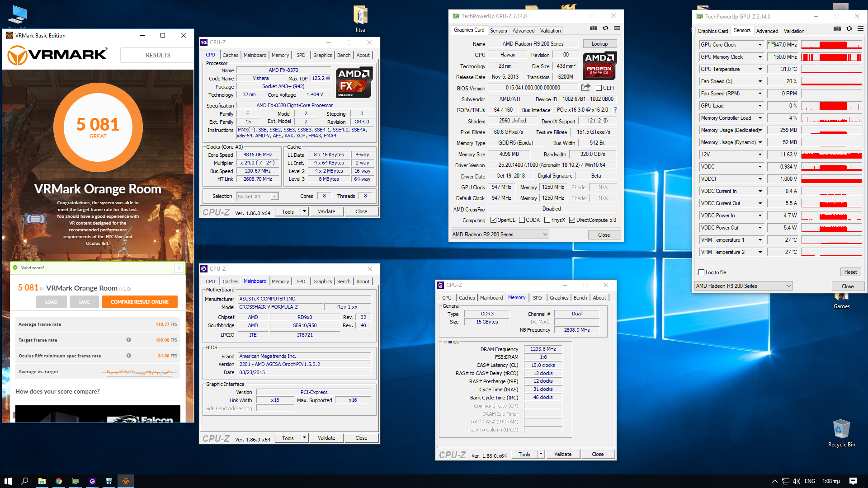The height and width of the screenshot is (488, 868).
Task: Open File Explorer from the taskbar
Action: click(42, 481)
